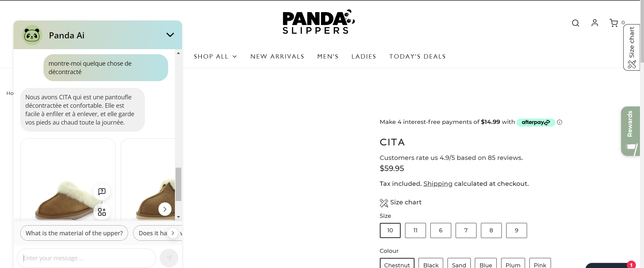The width and height of the screenshot is (644, 268).
Task: Open the Shipping link
Action: point(437,183)
